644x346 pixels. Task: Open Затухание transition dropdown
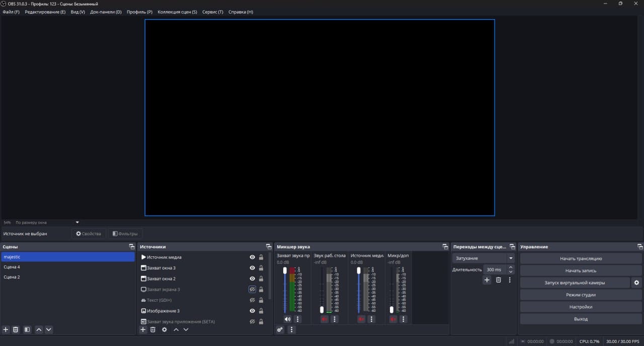[483, 258]
